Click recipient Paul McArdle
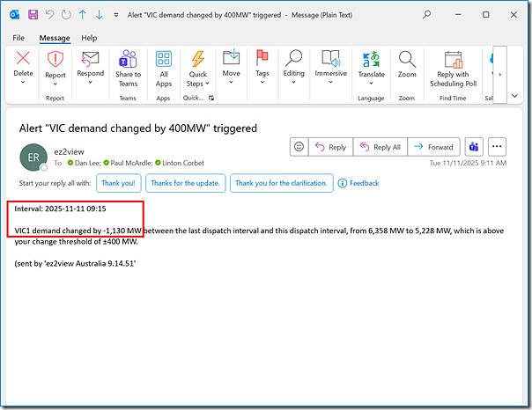 click(x=129, y=163)
